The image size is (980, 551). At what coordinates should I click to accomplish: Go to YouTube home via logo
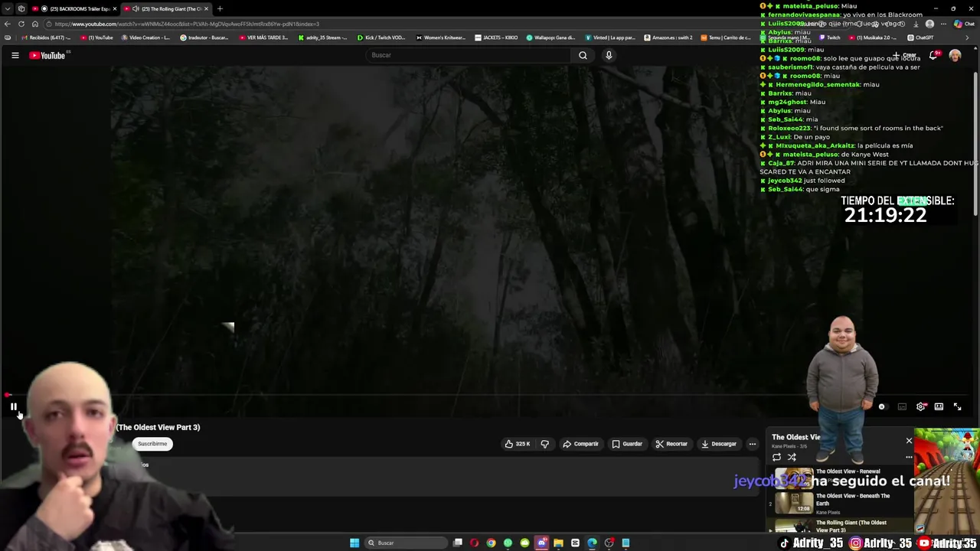click(47, 55)
